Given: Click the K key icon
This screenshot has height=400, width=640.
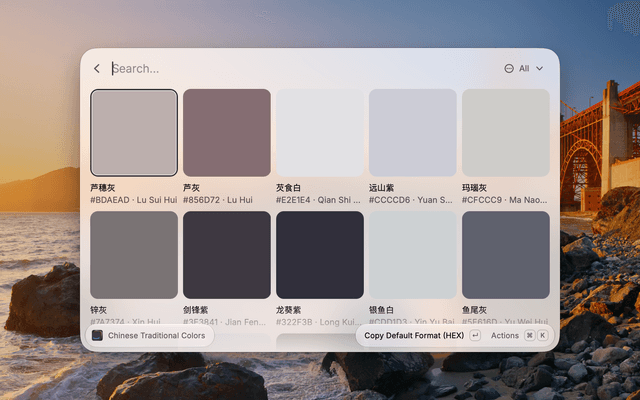Looking at the screenshot, I should (x=542, y=336).
